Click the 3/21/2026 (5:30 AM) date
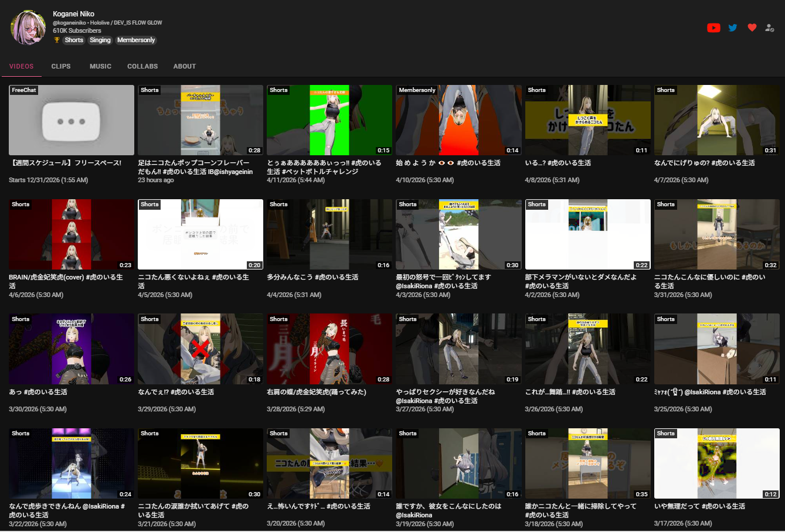This screenshot has height=532, width=785. click(x=167, y=523)
